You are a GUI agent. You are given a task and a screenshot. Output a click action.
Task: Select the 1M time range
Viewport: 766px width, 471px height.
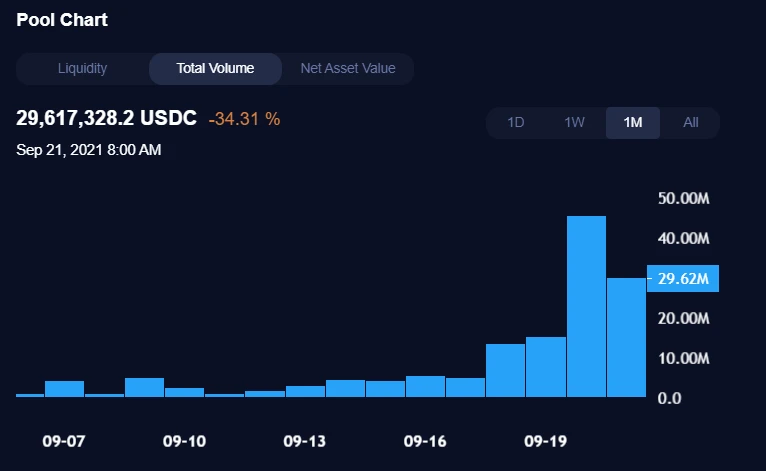(632, 123)
